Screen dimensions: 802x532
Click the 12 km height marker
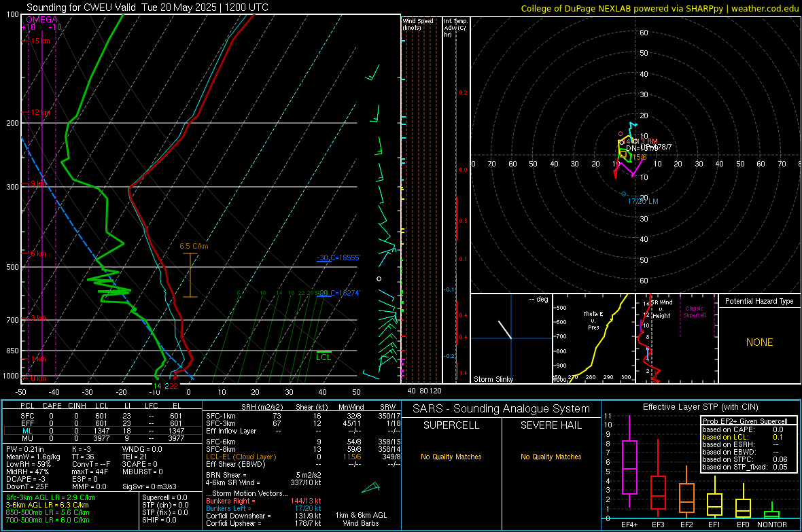[x=40, y=112]
